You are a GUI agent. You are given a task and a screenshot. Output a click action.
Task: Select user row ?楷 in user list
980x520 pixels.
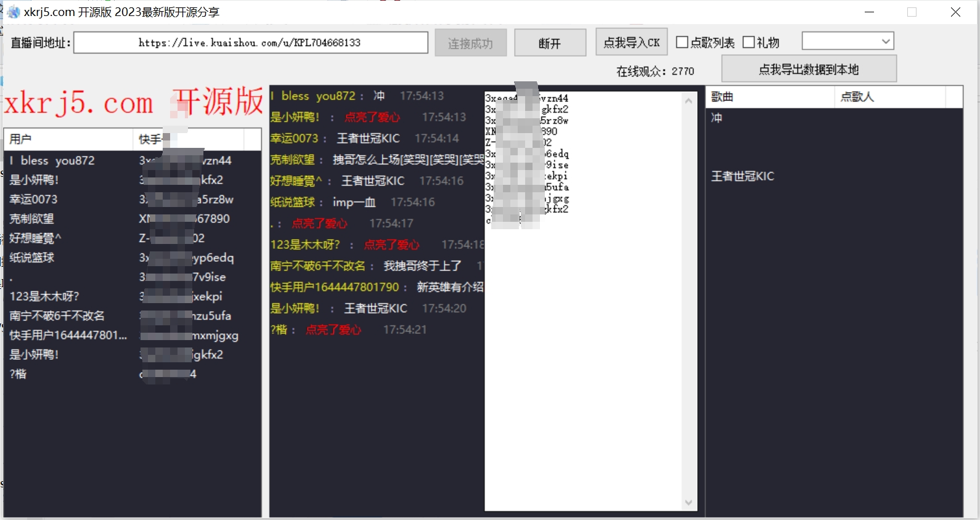pyautogui.click(x=133, y=374)
